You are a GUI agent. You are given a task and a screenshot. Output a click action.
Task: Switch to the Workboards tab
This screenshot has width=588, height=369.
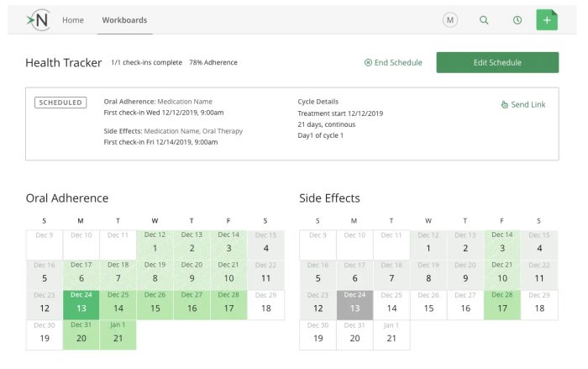coord(124,20)
